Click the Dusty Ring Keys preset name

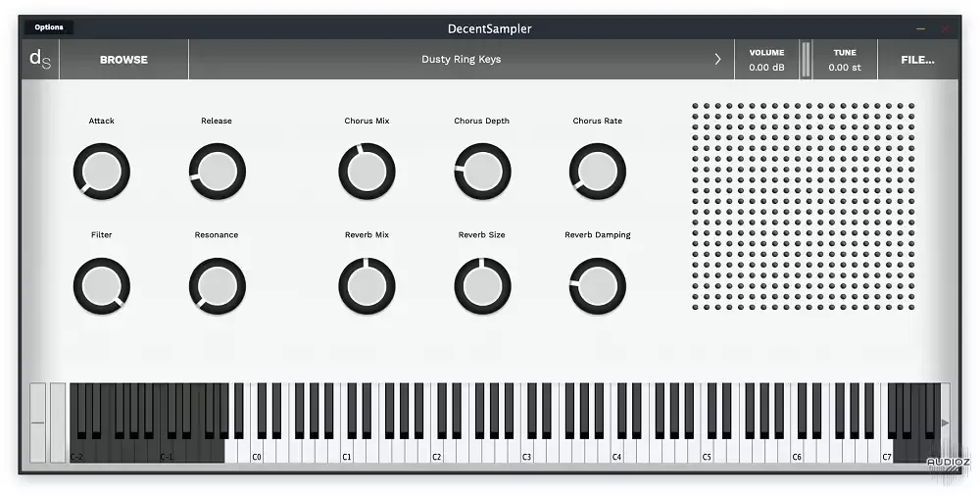462,60
